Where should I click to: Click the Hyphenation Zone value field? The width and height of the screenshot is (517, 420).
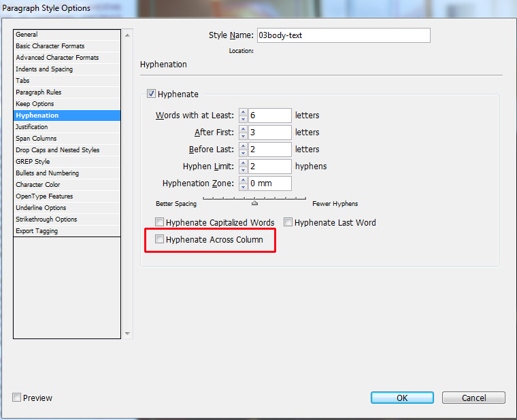[269, 183]
